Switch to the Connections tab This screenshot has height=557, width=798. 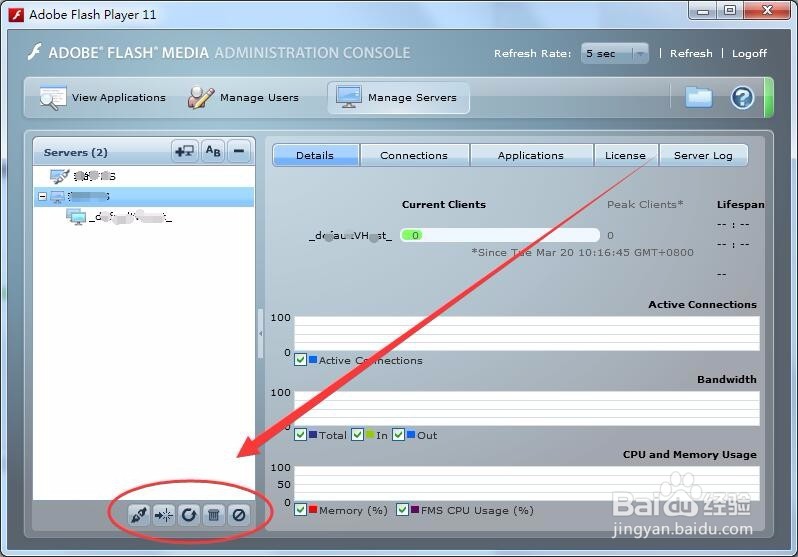(414, 155)
